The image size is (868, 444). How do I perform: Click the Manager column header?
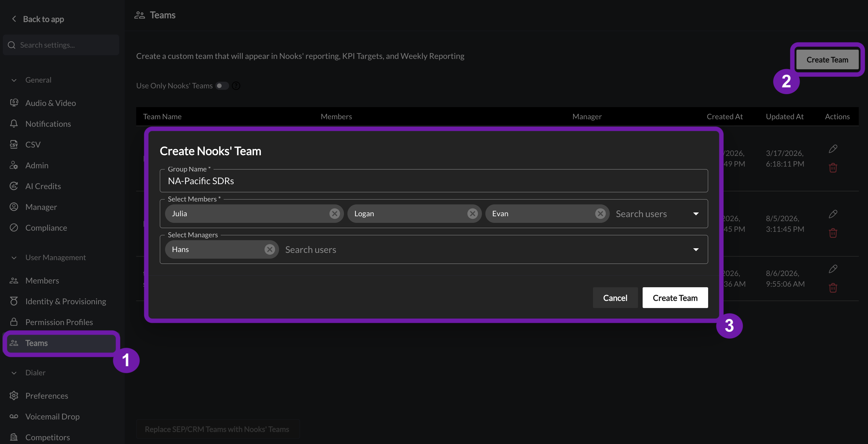pos(587,117)
